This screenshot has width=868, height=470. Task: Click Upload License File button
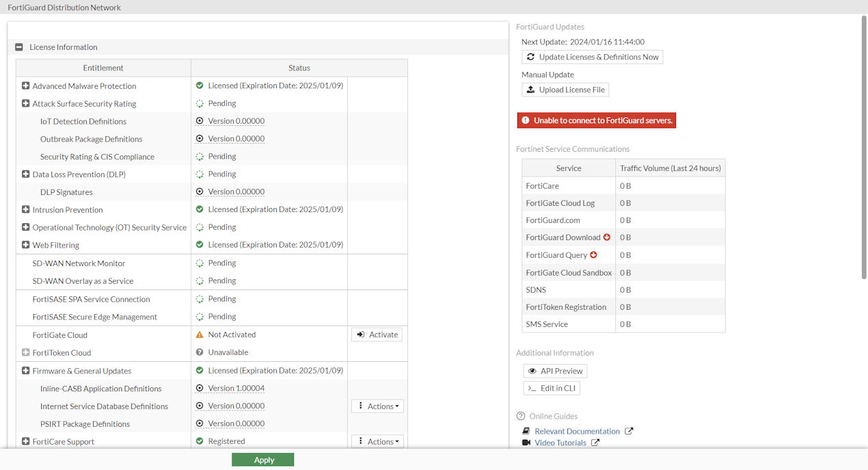[565, 90]
